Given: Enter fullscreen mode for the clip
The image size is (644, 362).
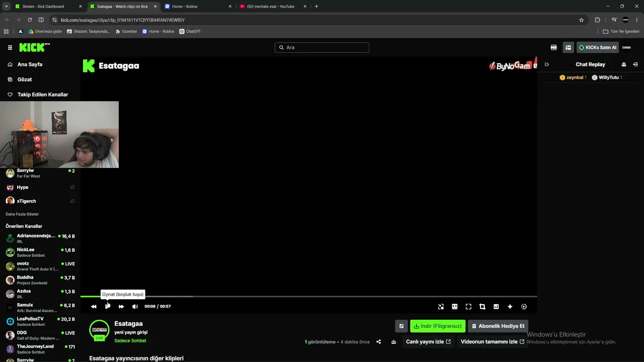Looking at the screenshot, I should coord(468,306).
